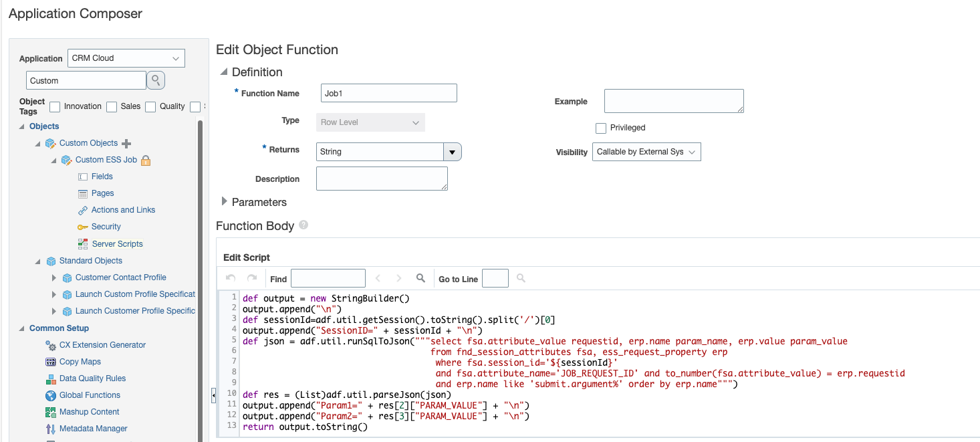Viewport: 980px width, 442px height.
Task: Open the Application CRM Cloud dropdown
Action: [x=126, y=58]
